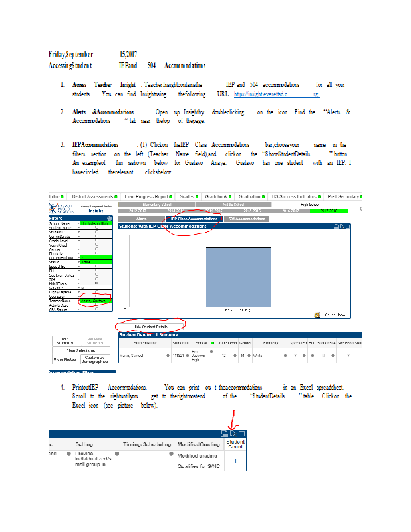Open the HS Success Indicators tab
This screenshot has width=411, height=532.
point(295,196)
